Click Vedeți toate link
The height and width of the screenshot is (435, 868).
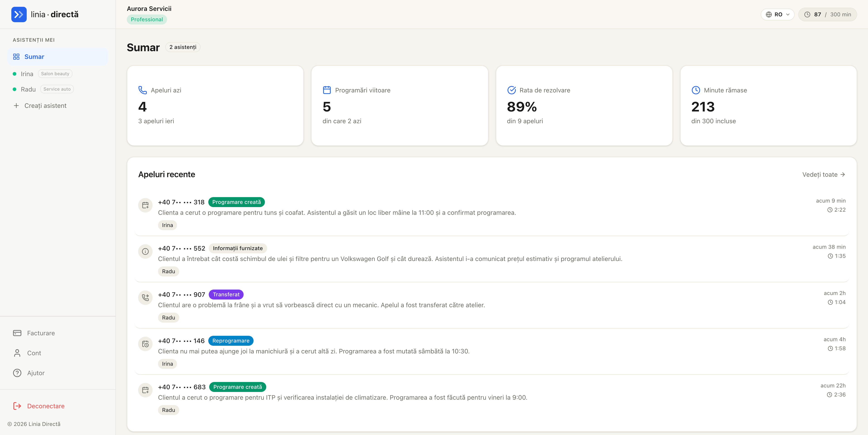click(x=824, y=174)
